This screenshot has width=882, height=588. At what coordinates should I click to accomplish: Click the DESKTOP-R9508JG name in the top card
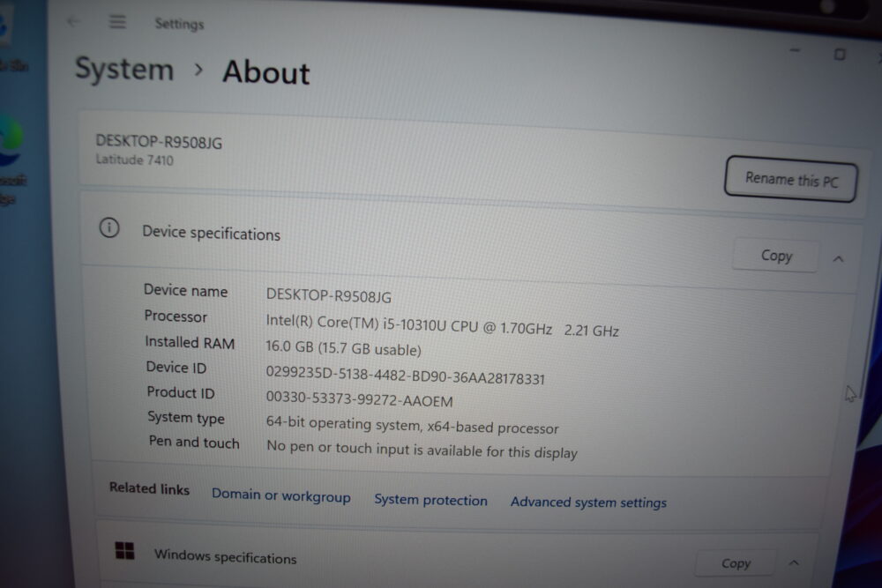tap(159, 142)
